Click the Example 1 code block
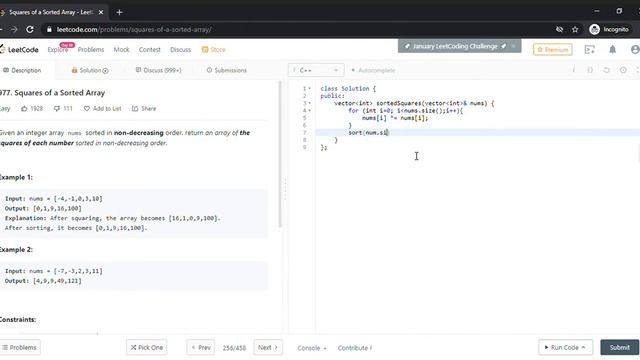Viewport: 640px width, 360px height. coord(134,213)
